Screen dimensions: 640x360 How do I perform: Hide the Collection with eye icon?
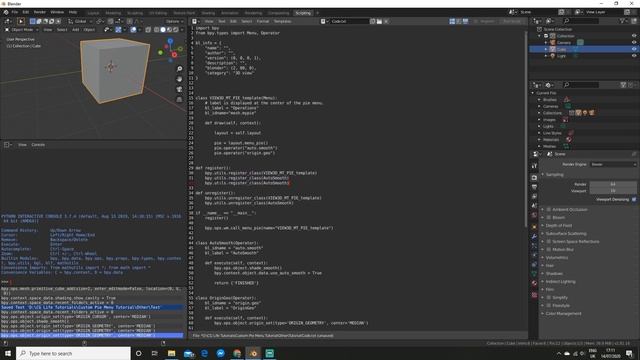point(634,36)
